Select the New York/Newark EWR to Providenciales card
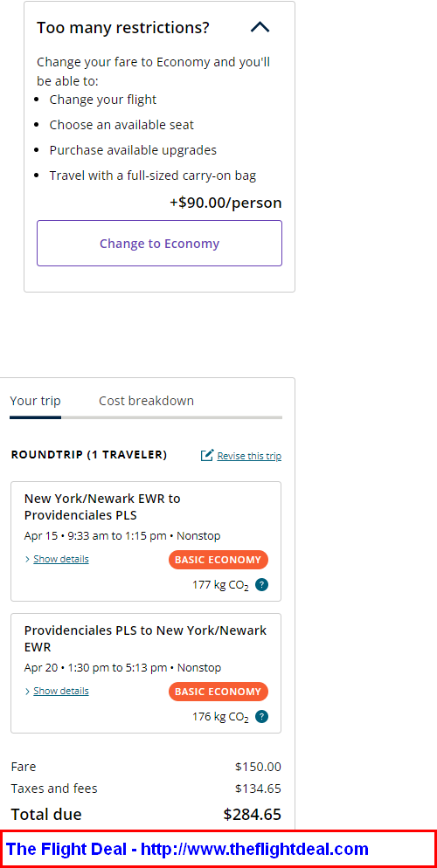Viewport: 437px width, 868px height. 146,541
